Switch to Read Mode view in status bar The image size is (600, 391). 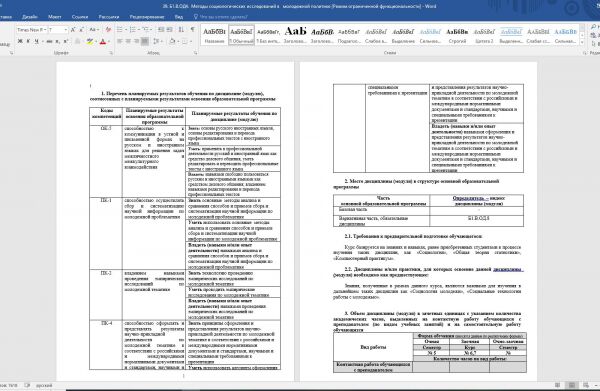pos(558,385)
